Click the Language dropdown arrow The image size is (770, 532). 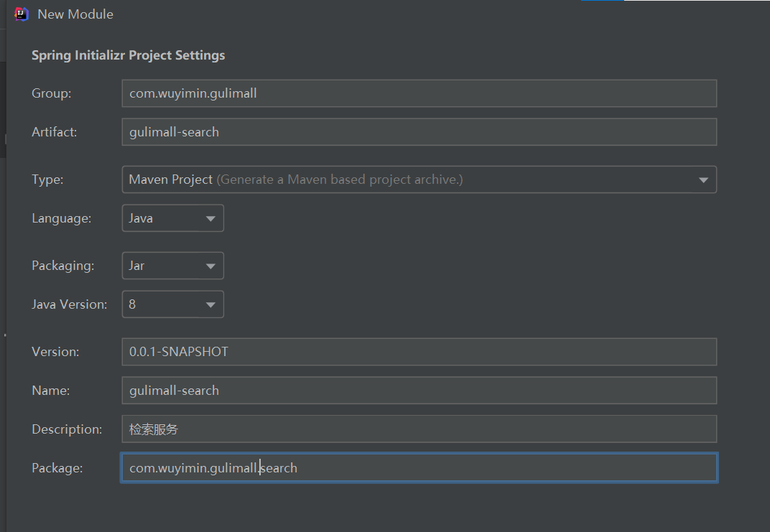point(210,219)
